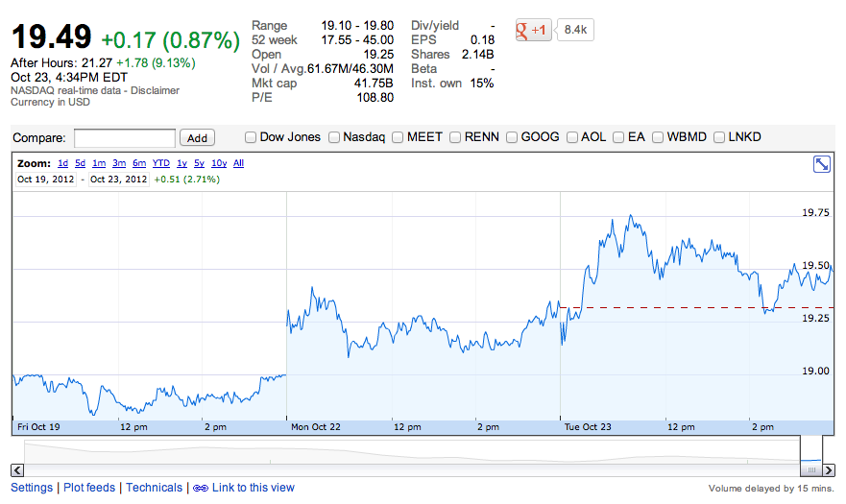Click the Mon Oct 22 axis label
The height and width of the screenshot is (504, 846).
[x=316, y=427]
